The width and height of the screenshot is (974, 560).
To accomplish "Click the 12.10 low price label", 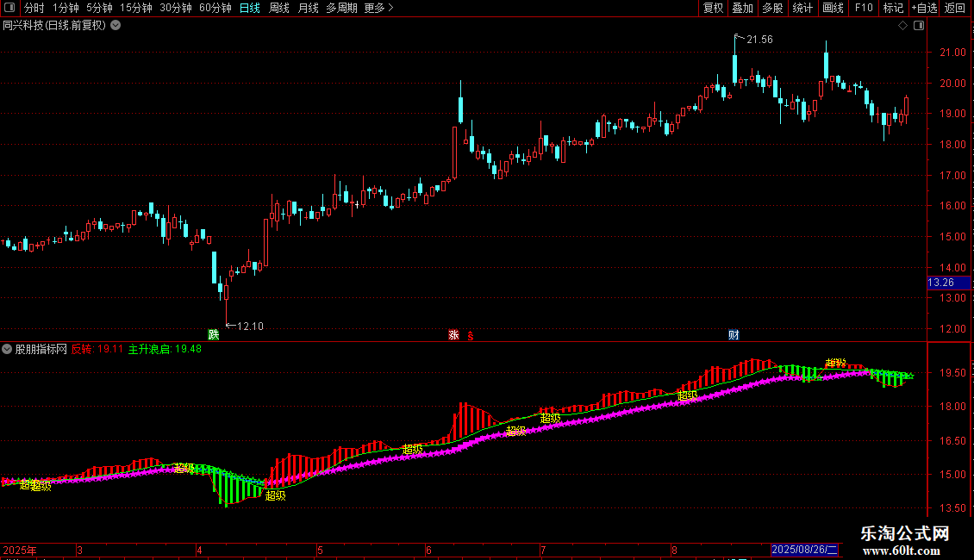I will click(250, 326).
